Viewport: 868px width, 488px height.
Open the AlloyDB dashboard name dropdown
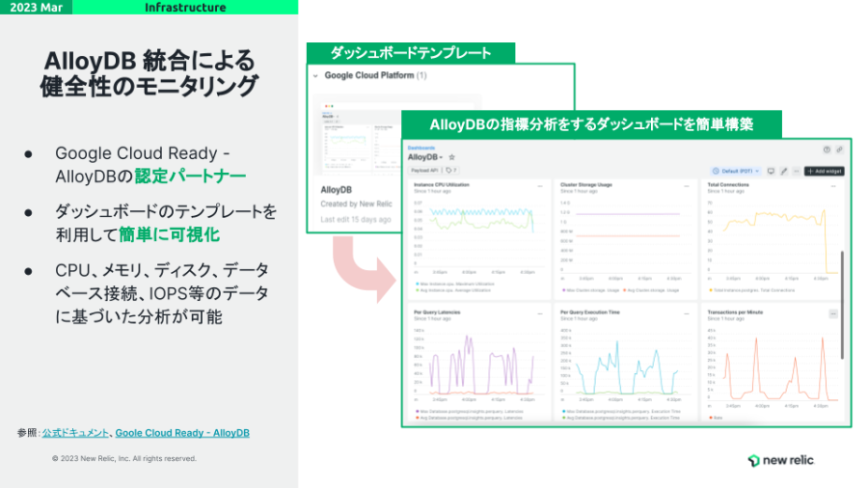pos(425,157)
